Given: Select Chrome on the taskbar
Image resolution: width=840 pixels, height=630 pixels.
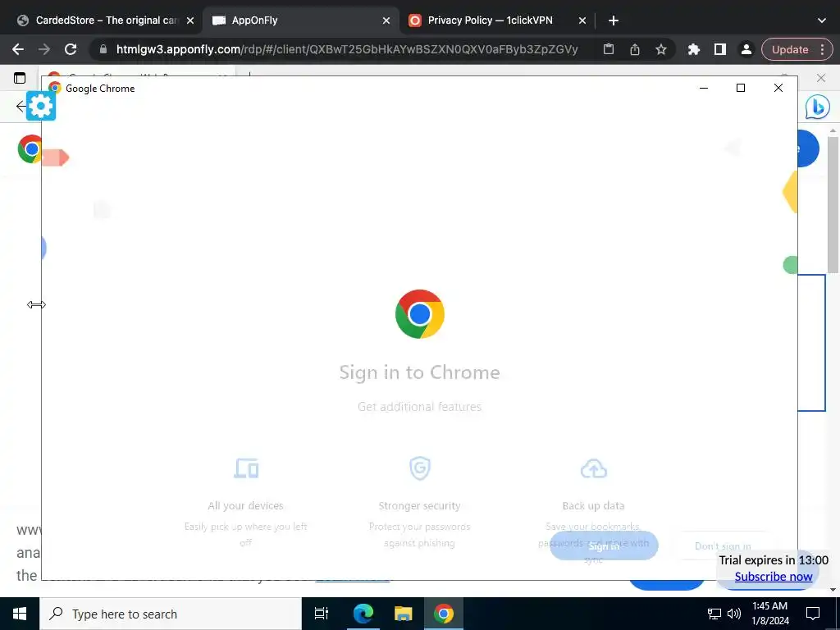Looking at the screenshot, I should tap(444, 614).
